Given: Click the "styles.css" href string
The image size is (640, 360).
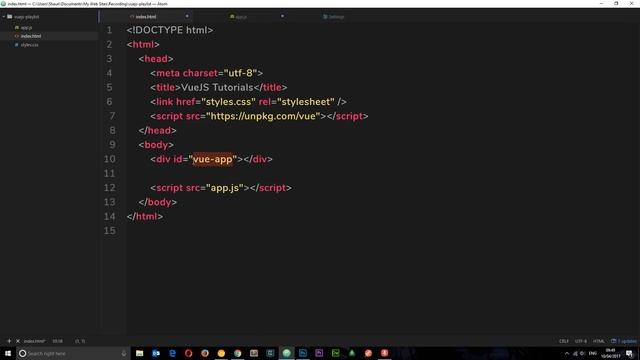Looking at the screenshot, I should [x=228, y=102].
